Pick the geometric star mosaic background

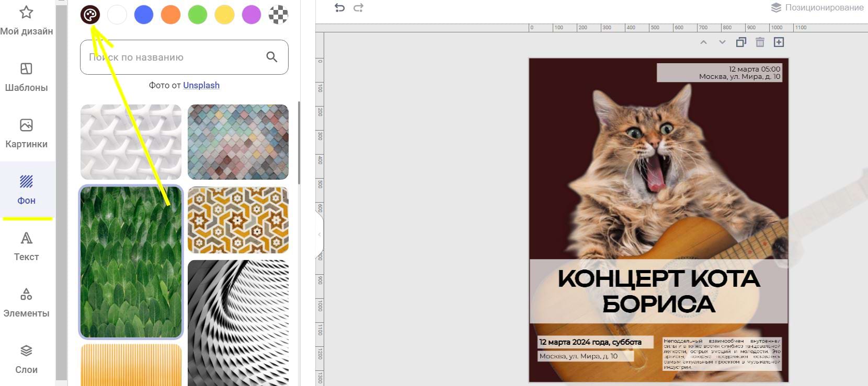point(238,220)
